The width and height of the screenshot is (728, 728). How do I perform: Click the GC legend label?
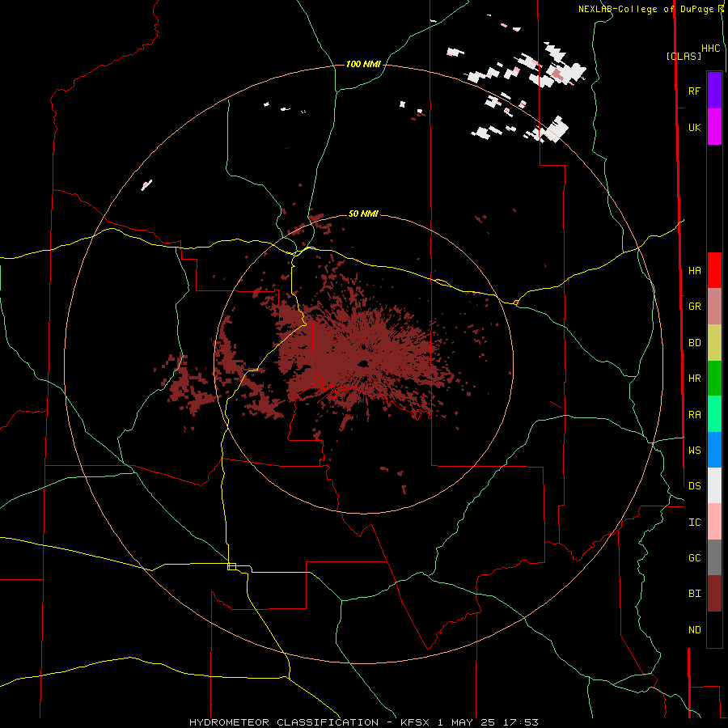click(695, 558)
